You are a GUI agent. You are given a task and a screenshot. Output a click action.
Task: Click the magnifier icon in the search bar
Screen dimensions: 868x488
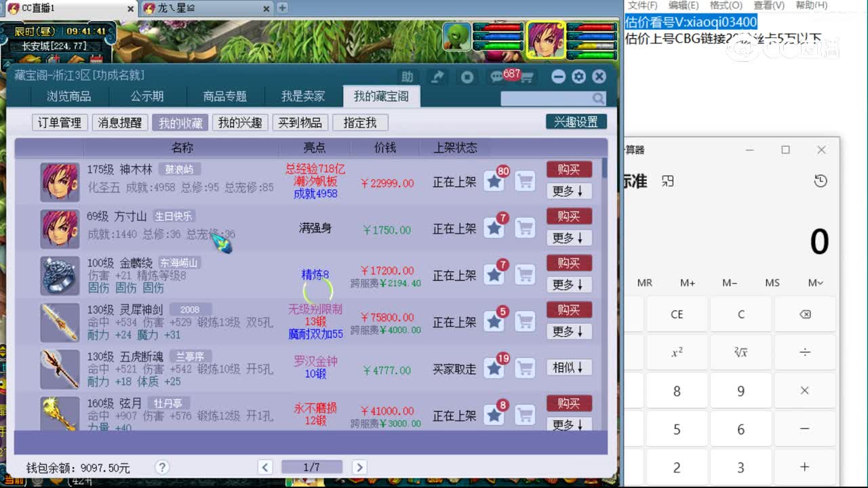[x=597, y=98]
